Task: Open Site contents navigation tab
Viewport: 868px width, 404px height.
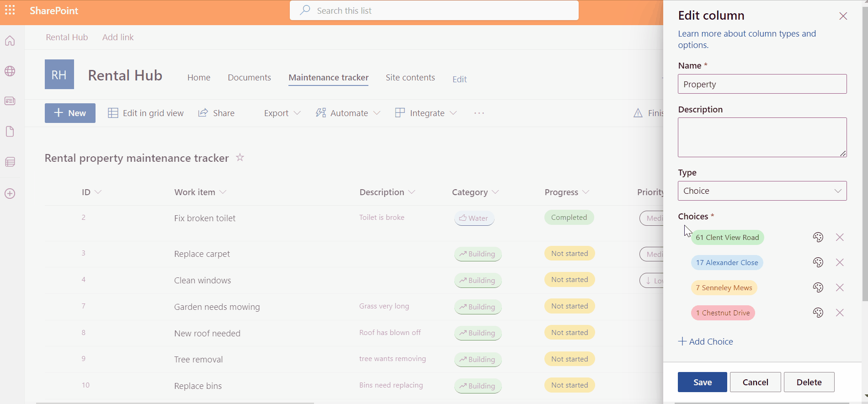Action: 410,78
